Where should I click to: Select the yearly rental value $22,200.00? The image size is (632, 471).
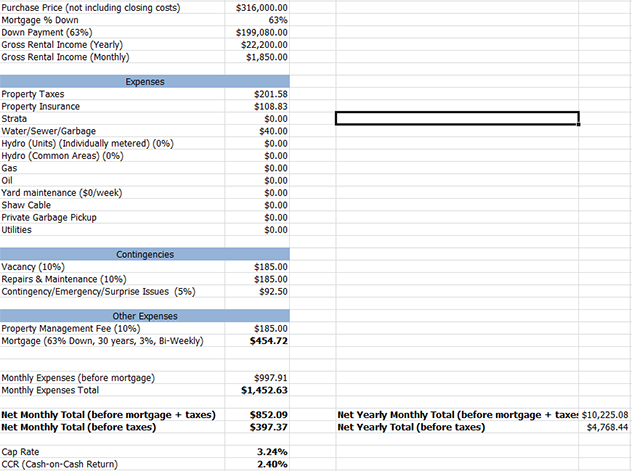264,45
